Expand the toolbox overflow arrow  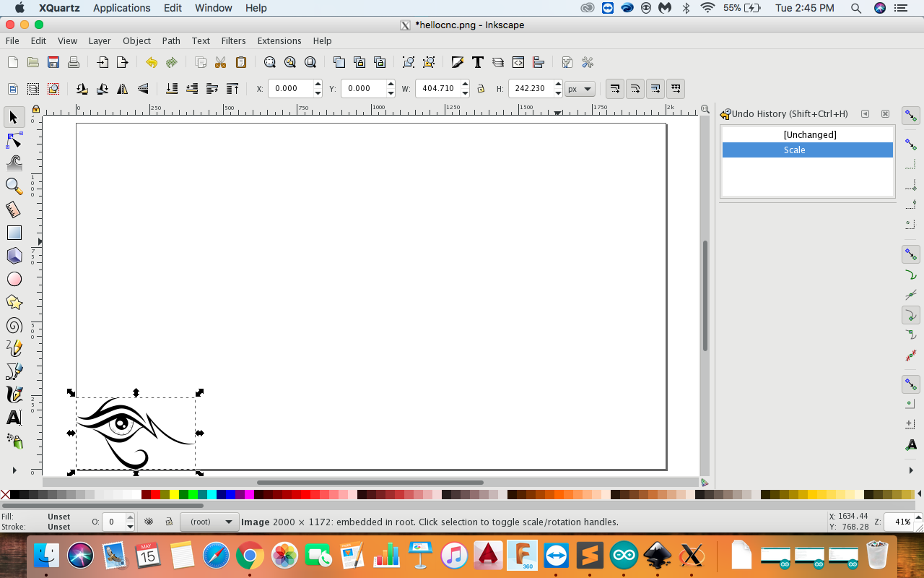point(14,470)
